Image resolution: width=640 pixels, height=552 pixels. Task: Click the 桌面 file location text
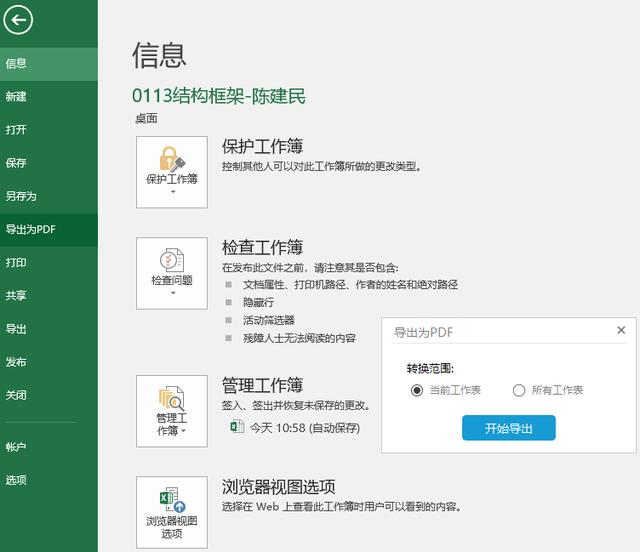click(x=146, y=118)
